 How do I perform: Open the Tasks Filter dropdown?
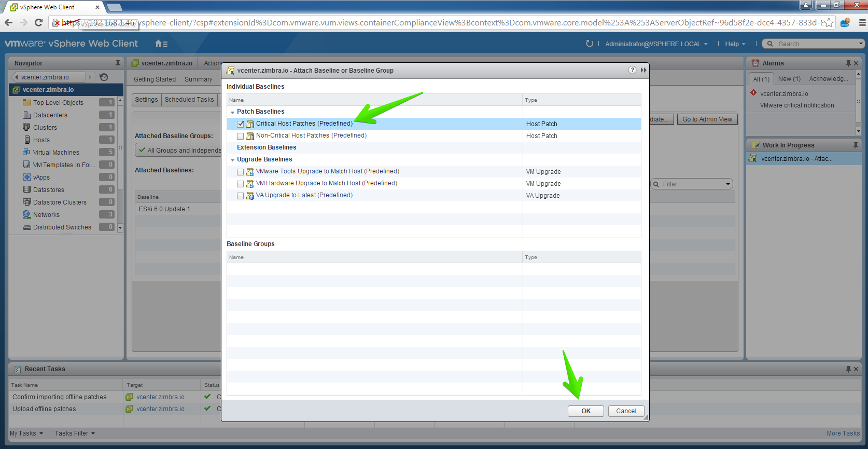pyautogui.click(x=75, y=433)
